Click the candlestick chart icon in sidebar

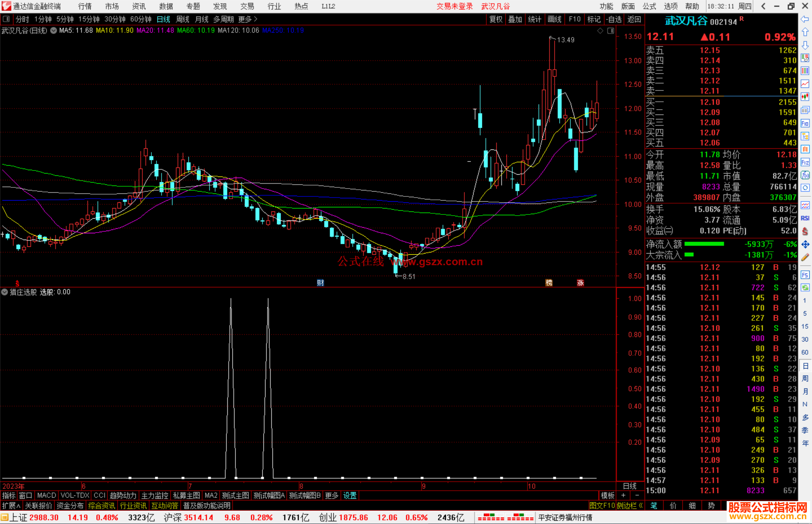click(805, 97)
